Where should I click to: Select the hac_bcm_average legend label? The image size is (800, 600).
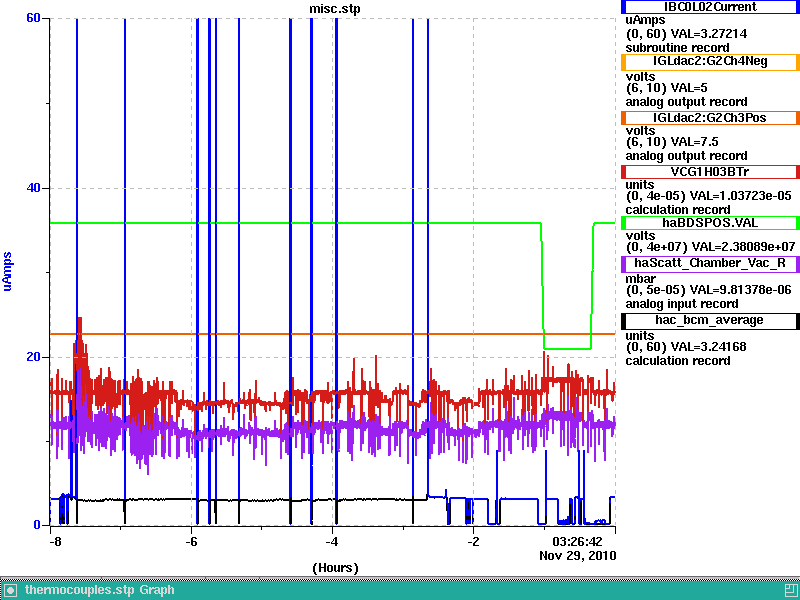(x=710, y=320)
